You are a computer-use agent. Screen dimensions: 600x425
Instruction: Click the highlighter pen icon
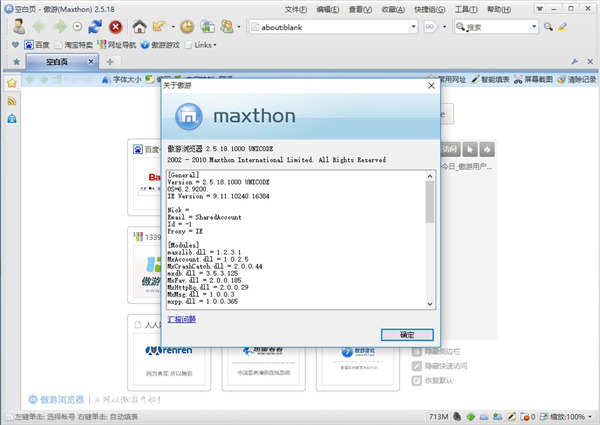[562, 27]
